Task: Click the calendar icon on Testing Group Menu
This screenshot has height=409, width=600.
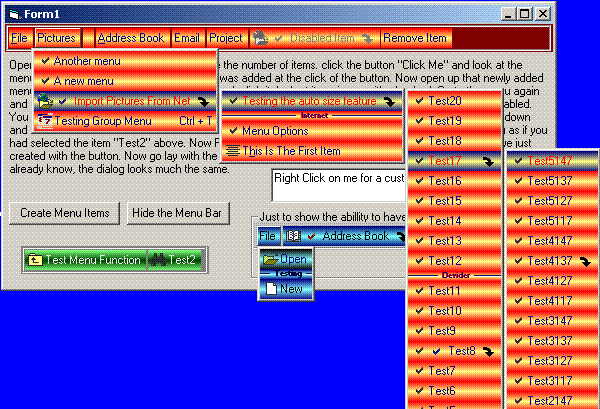Action: pos(45,121)
